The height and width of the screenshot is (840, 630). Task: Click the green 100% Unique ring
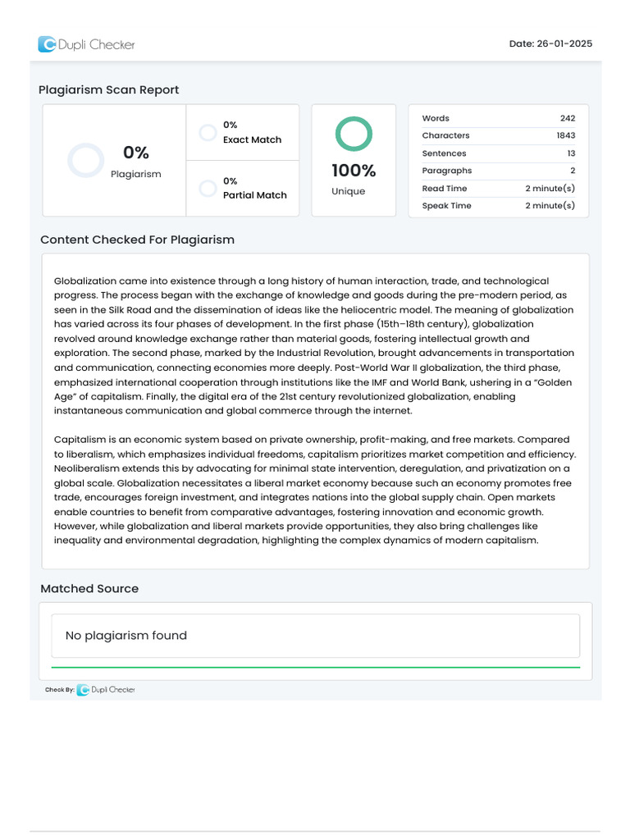(354, 135)
